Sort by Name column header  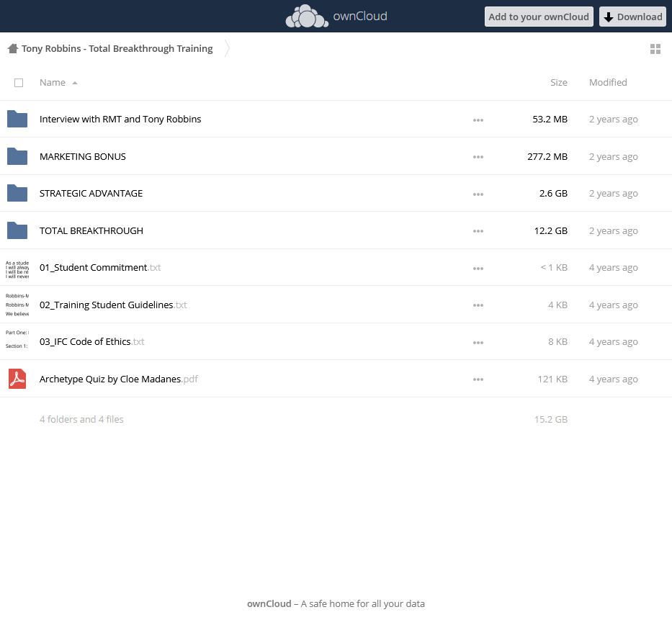(53, 82)
